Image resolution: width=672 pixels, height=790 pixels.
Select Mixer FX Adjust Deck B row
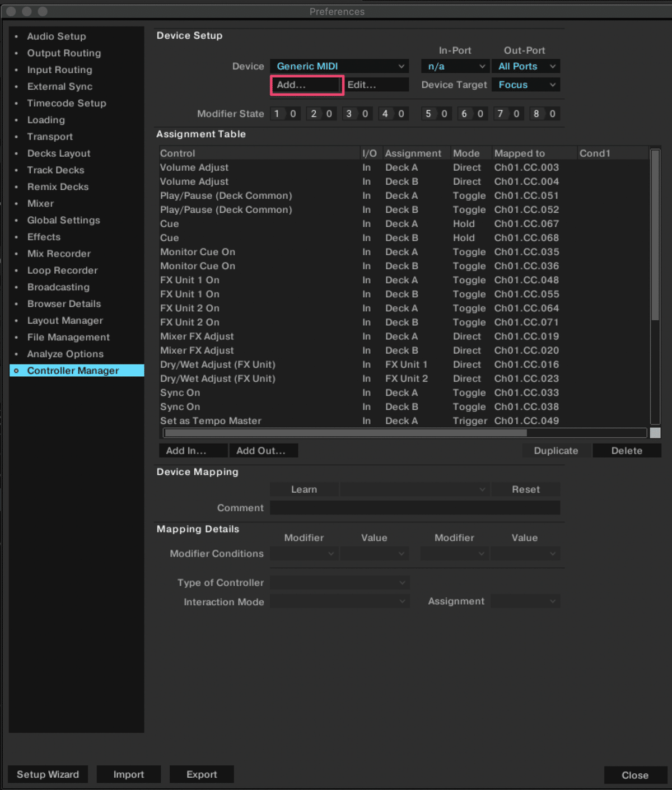(x=403, y=350)
